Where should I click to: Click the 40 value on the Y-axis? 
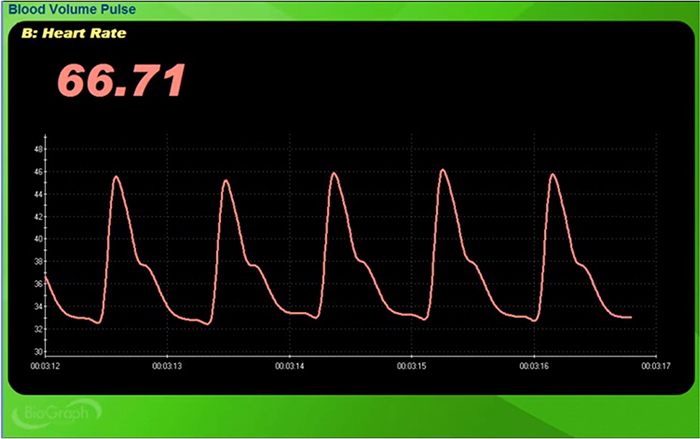click(38, 239)
